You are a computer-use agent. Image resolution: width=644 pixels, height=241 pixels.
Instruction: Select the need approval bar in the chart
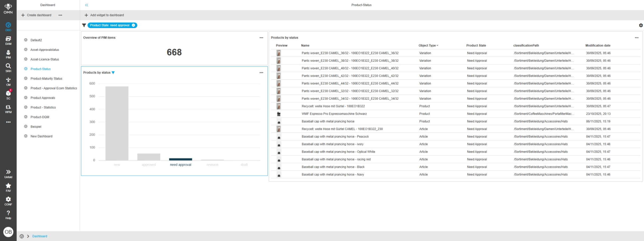tap(181, 159)
